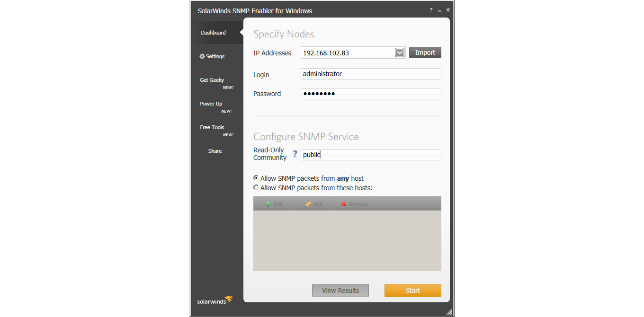Open the Get Geeky section
This screenshot has height=317, width=644.
pos(212,80)
